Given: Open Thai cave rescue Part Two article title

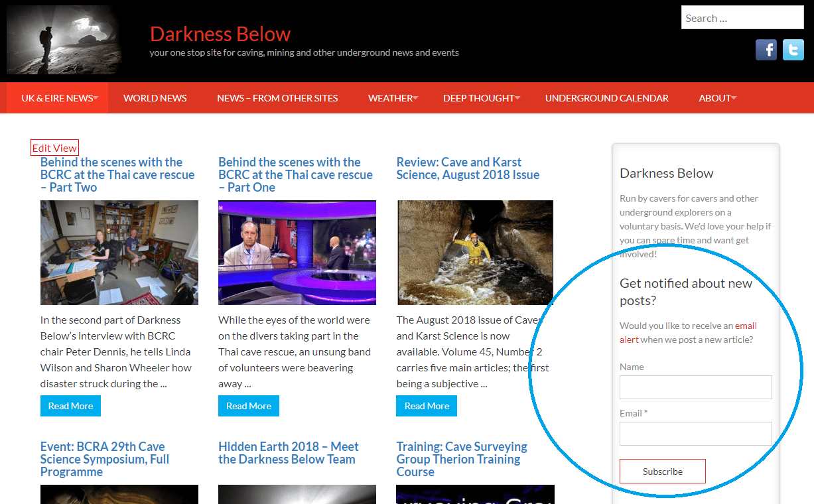Looking at the screenshot, I should [x=117, y=175].
